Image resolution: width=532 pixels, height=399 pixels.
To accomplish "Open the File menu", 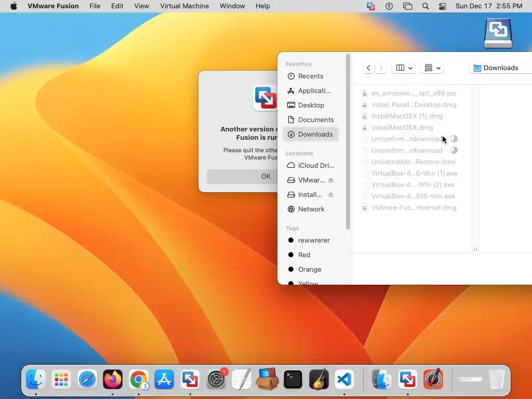I will (95, 6).
